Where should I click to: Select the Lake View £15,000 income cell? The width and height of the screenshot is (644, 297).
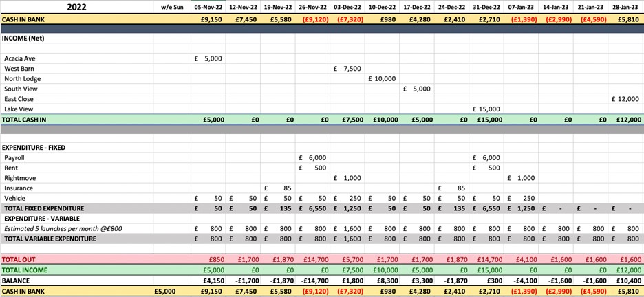point(486,109)
